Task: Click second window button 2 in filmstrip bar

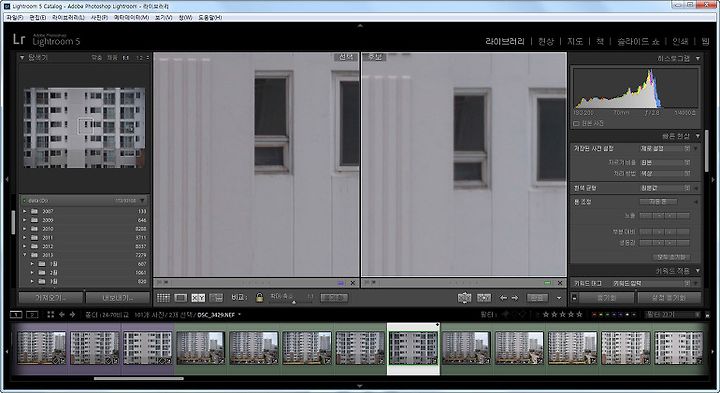Action: (x=32, y=314)
